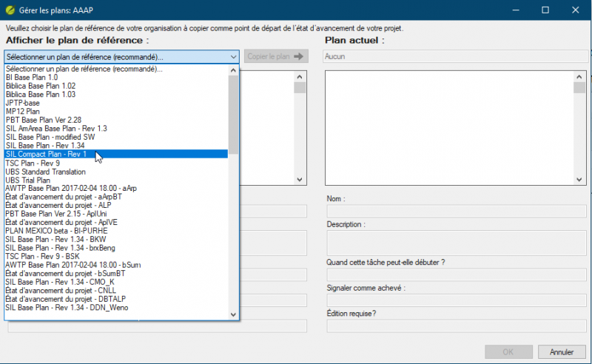The height and width of the screenshot is (364, 592).
Task: Select 'État d'avancement du projet - DBTALP'
Action: tap(116, 299)
